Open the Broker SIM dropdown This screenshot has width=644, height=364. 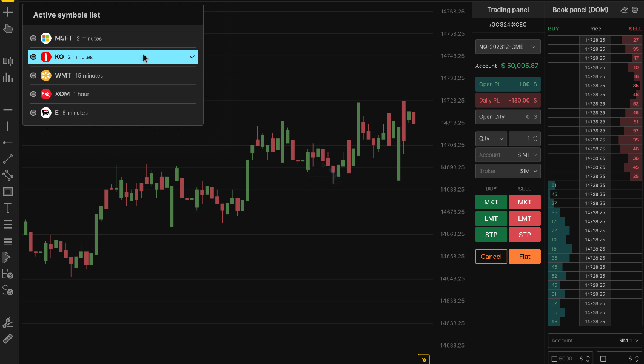click(508, 171)
